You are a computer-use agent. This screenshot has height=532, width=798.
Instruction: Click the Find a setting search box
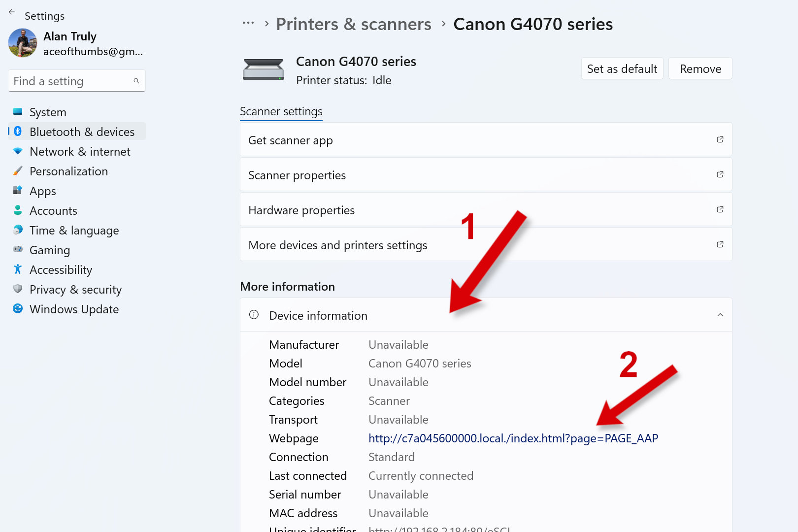[77, 81]
